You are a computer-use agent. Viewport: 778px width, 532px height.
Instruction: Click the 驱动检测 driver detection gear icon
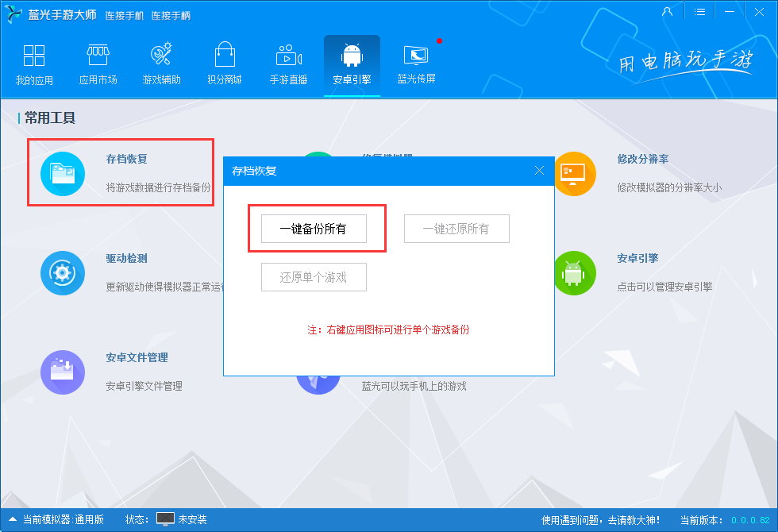coord(63,272)
